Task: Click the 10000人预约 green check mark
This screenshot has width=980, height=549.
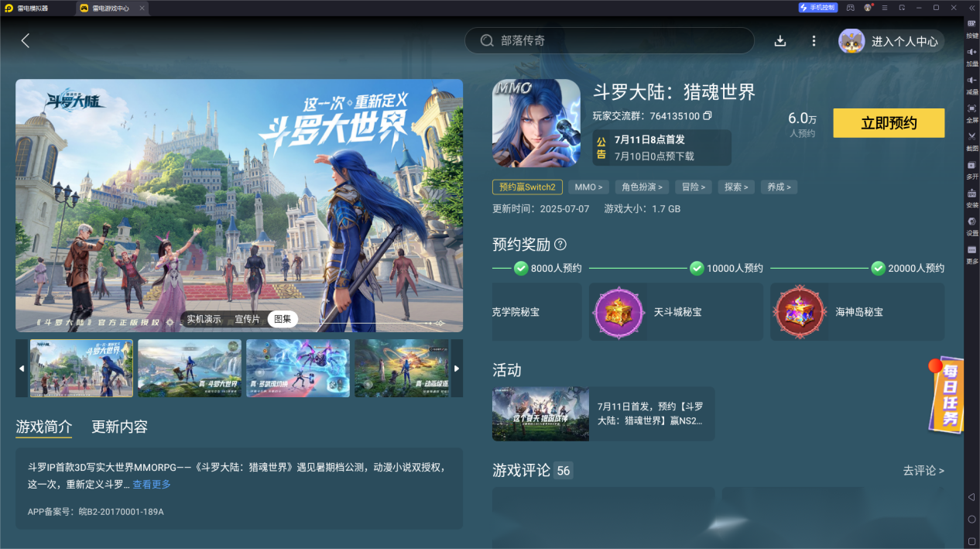Action: [x=697, y=268]
